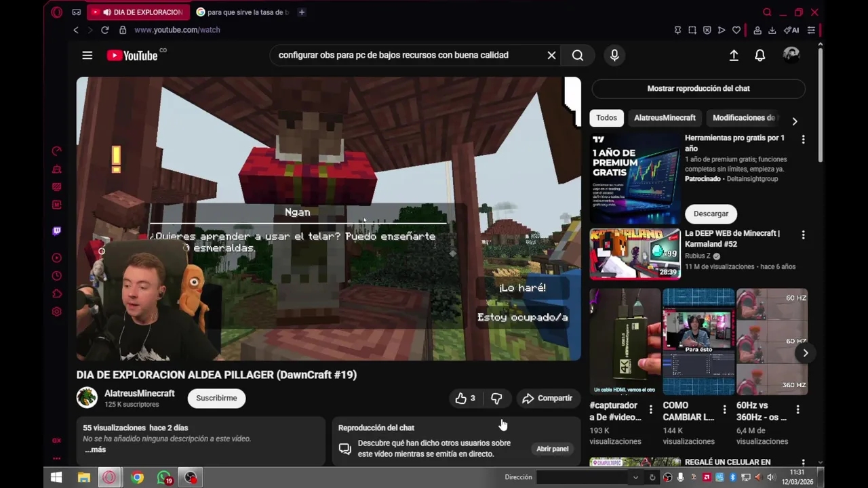Image resolution: width=868 pixels, height=488 pixels.
Task: Open the Aria AI assistant
Action: (x=791, y=30)
